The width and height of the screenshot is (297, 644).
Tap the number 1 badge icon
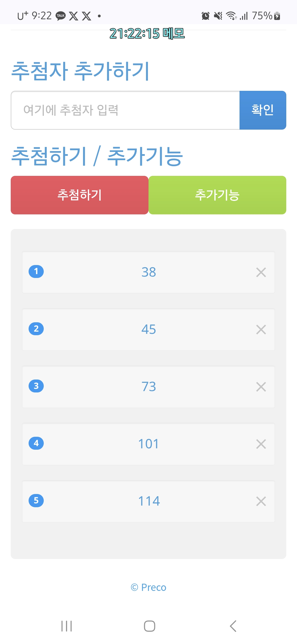click(36, 272)
